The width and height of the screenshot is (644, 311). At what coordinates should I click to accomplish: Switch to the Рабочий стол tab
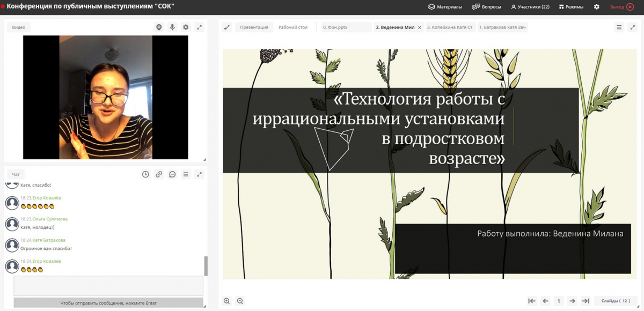click(x=293, y=27)
